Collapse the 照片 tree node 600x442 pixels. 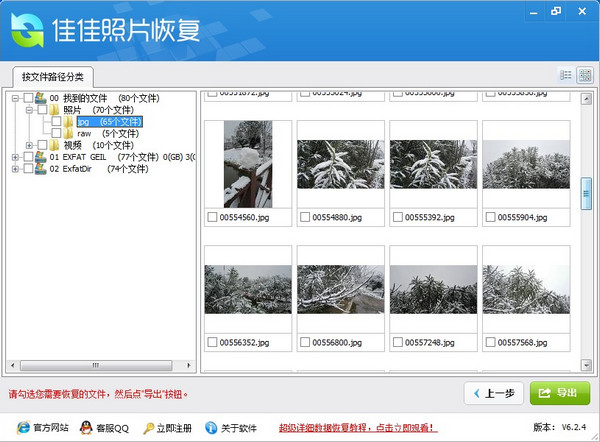click(x=29, y=111)
